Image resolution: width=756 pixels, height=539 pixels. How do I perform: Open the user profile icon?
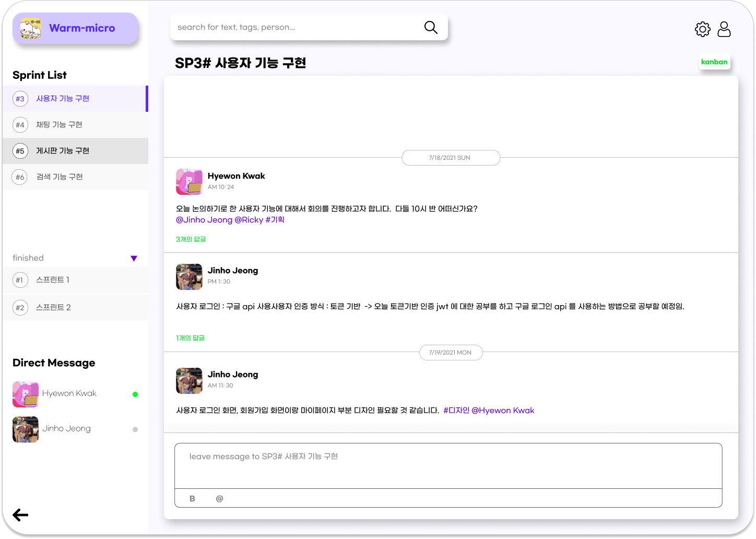click(724, 29)
